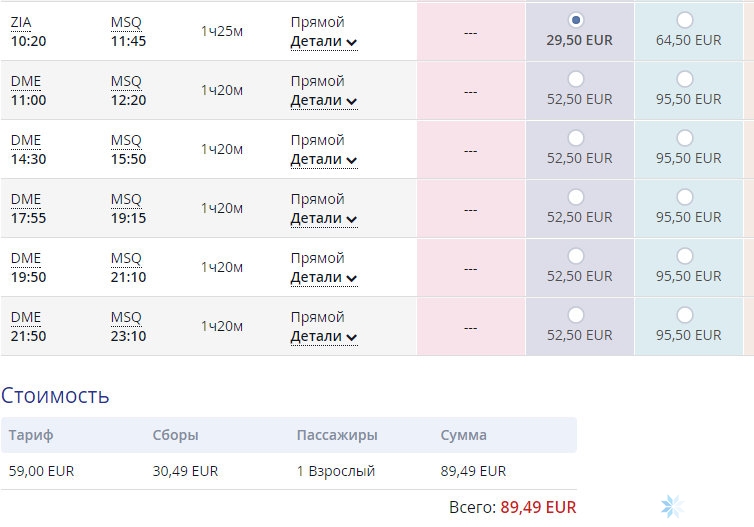
Task: Select 64,50 EUR fare for ZIA 10:20 flight
Action: [x=685, y=20]
